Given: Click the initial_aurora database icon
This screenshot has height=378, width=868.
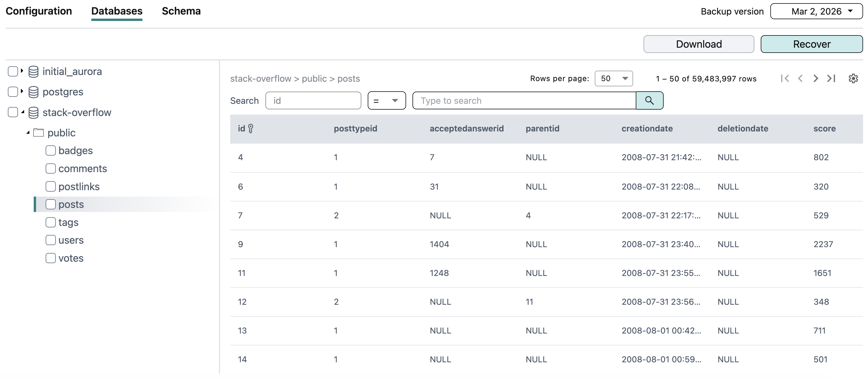Looking at the screenshot, I should coord(33,72).
